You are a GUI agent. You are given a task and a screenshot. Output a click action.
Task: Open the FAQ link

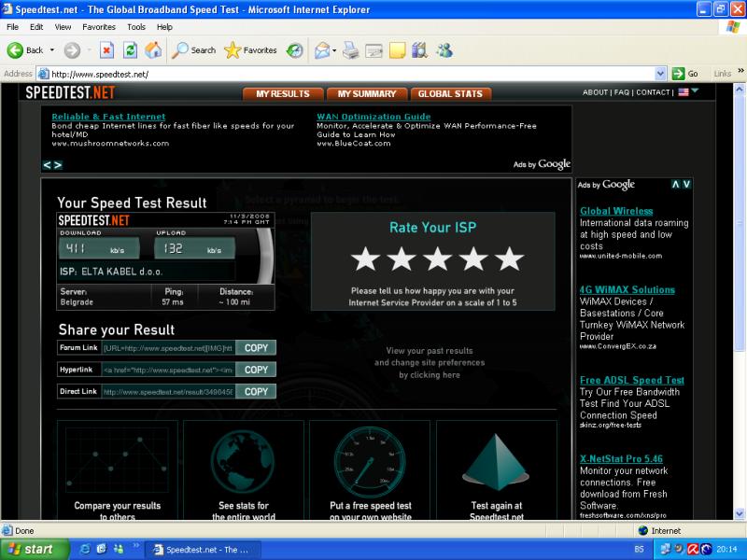[622, 92]
